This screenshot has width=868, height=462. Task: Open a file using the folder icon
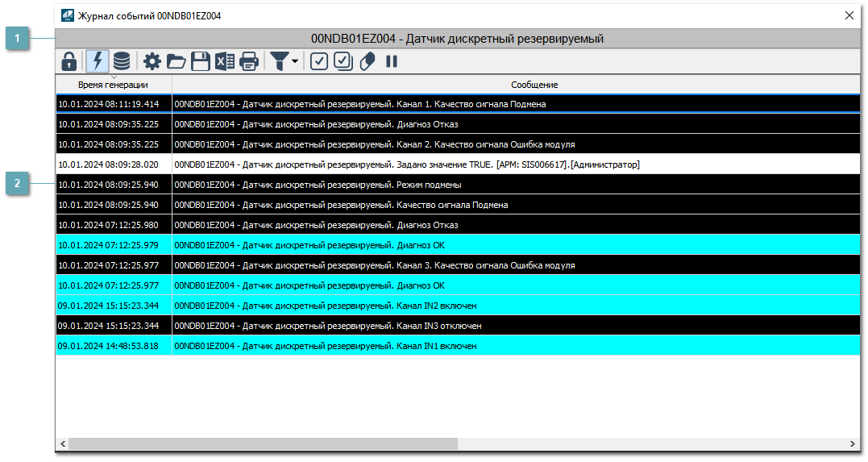pos(177,61)
